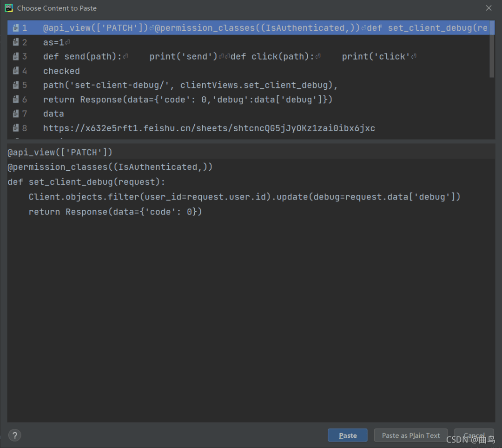The height and width of the screenshot is (448, 502).
Task: Select the 'return Response' history entry
Action: pyautogui.click(x=248, y=100)
